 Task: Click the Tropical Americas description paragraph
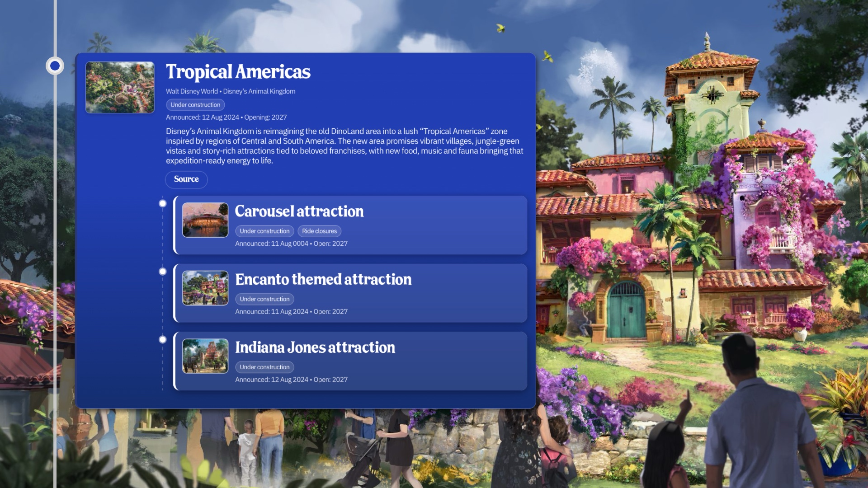[x=344, y=146]
